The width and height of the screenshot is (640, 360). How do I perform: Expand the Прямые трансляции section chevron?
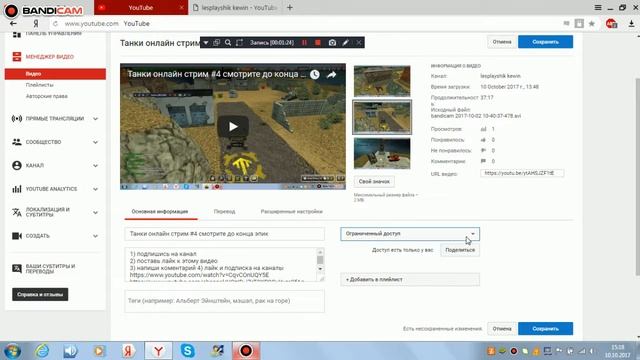95,119
